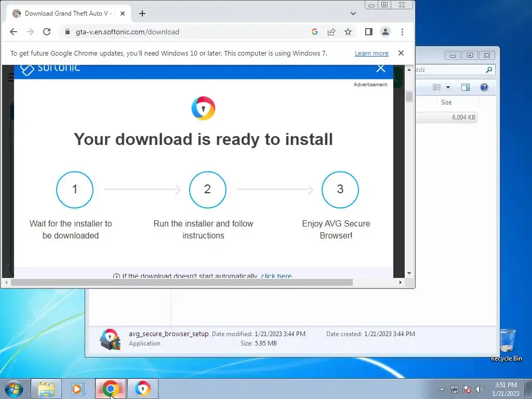Click the vertical scrollbar up arrow in Chrome

(409, 70)
